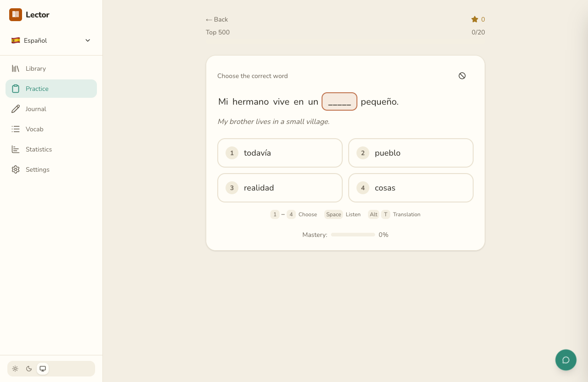
Task: Go Back to previous page
Action: 217,19
